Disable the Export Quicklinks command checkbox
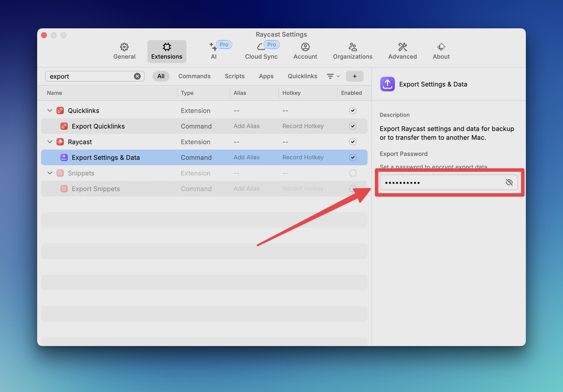563x392 pixels. tap(353, 126)
